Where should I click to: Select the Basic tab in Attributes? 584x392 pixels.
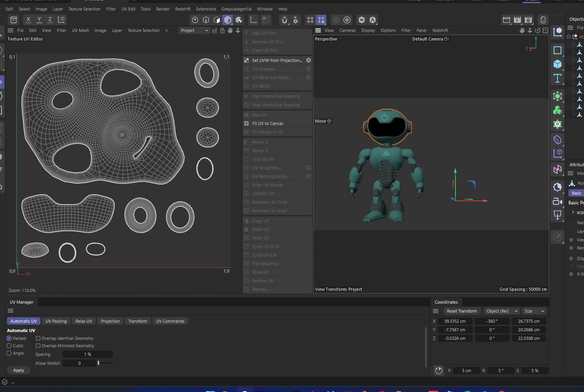[x=576, y=193]
